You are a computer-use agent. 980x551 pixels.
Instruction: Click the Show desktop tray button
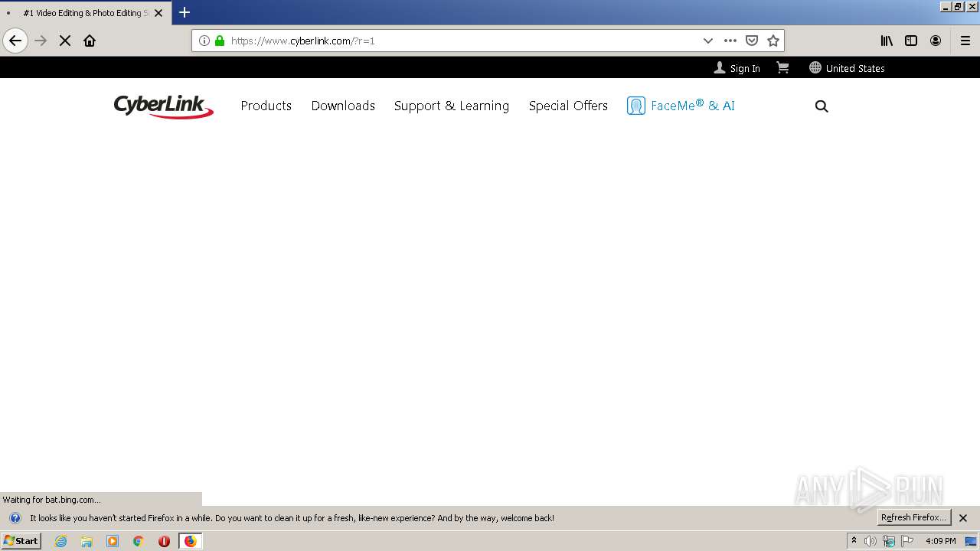click(x=971, y=541)
